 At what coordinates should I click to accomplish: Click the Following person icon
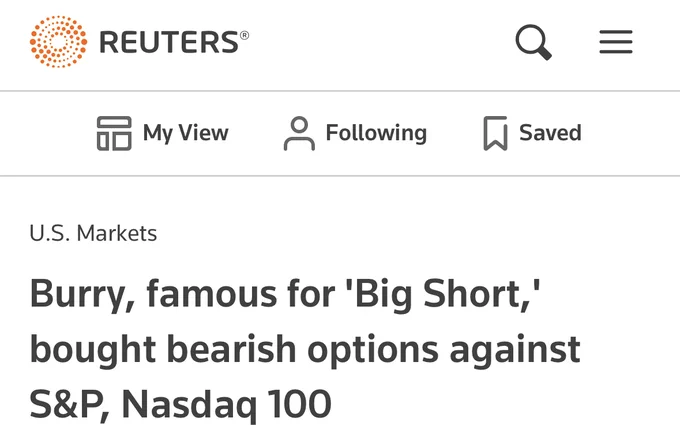pyautogui.click(x=299, y=133)
